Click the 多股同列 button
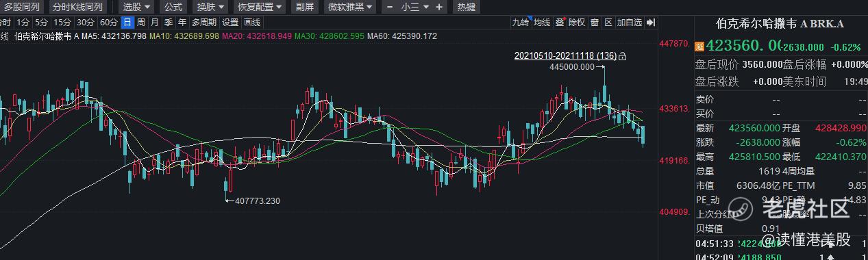The width and height of the screenshot is (868, 260). pyautogui.click(x=23, y=7)
